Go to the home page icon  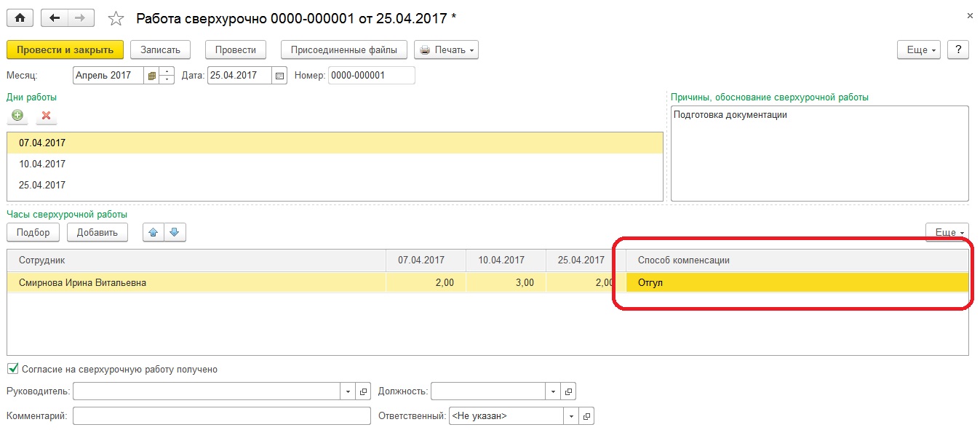(x=20, y=17)
